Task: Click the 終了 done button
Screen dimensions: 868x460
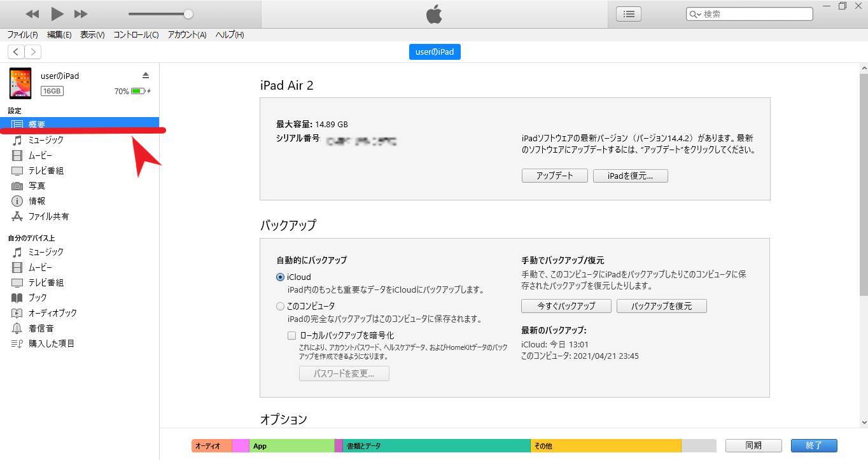Action: click(x=814, y=445)
